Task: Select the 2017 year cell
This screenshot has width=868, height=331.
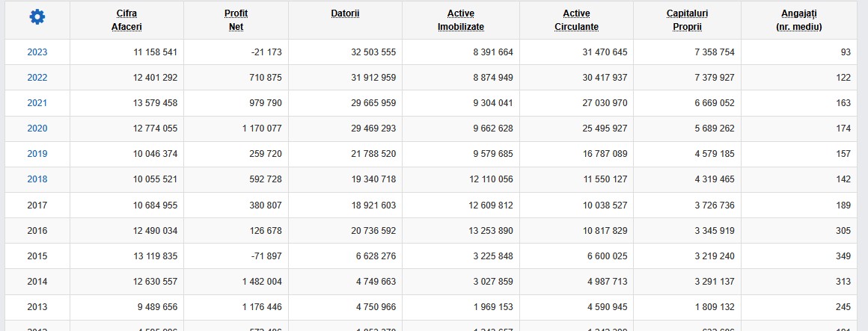Action: (37, 205)
